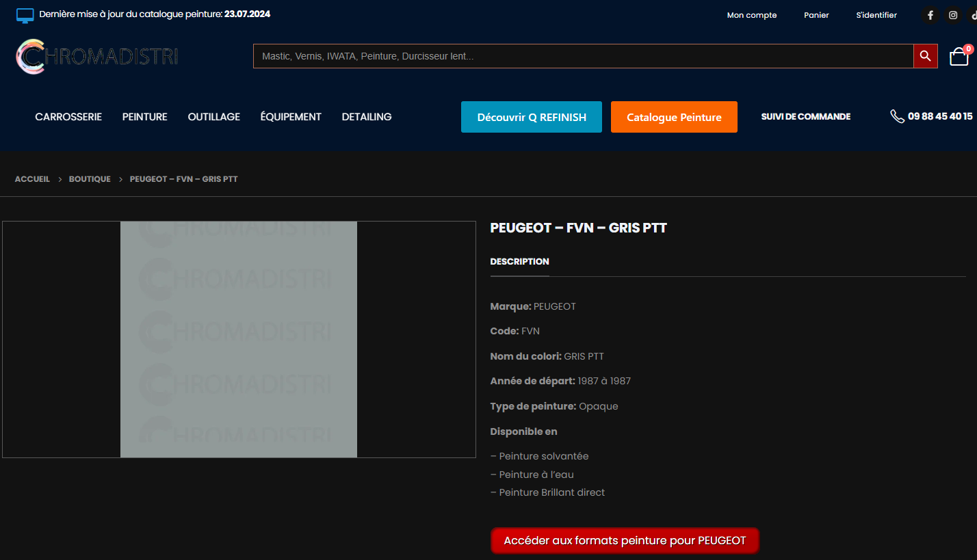Click product title PEUGEOT – FVN – GRIS PTT
The image size is (977, 560).
click(579, 228)
